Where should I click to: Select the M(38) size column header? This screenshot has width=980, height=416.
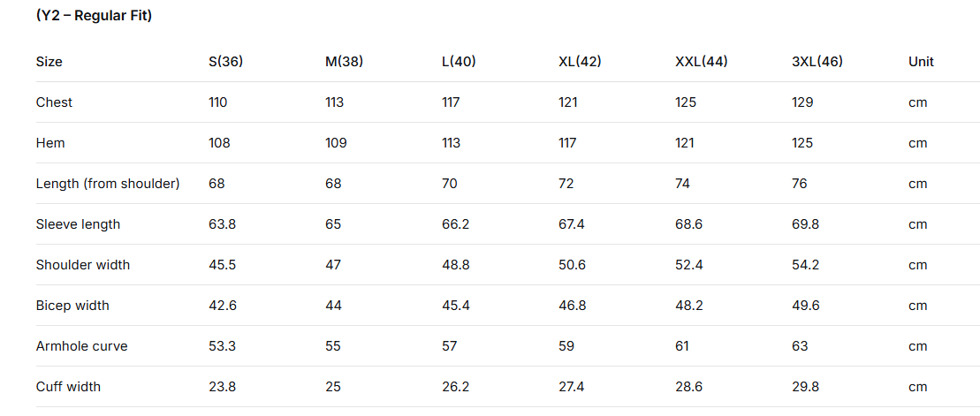coord(344,62)
